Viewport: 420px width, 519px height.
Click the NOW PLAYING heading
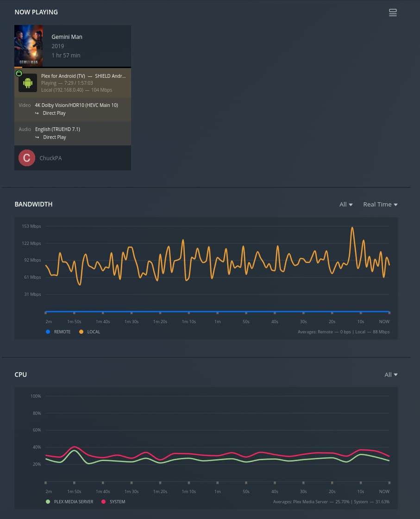[36, 12]
